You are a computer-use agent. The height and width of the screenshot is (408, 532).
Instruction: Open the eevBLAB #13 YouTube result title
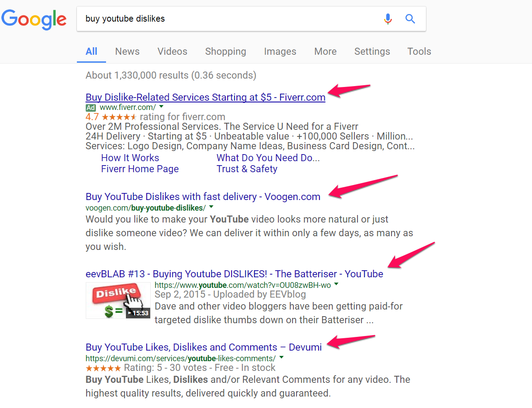point(234,274)
